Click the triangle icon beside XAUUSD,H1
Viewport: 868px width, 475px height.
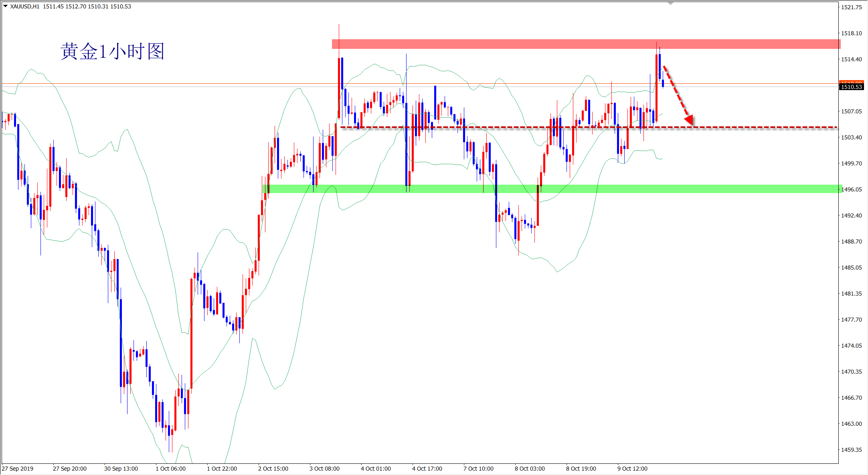6,6
